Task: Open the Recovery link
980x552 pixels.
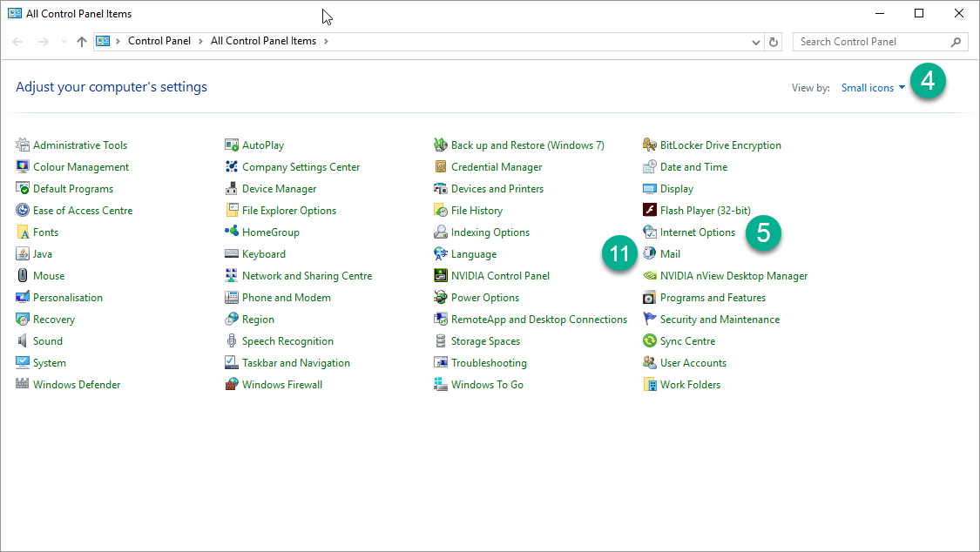Action: click(x=54, y=320)
